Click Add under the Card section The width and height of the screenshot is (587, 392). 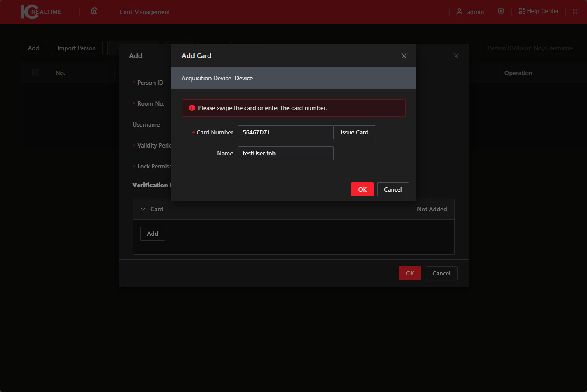point(153,234)
